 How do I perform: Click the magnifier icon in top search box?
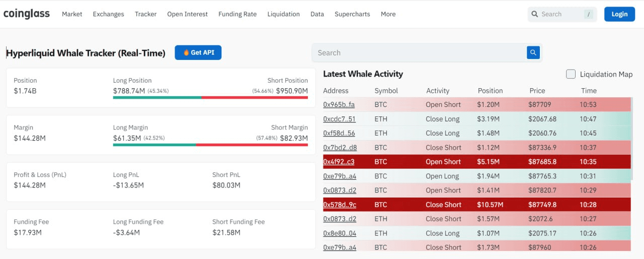(x=534, y=14)
